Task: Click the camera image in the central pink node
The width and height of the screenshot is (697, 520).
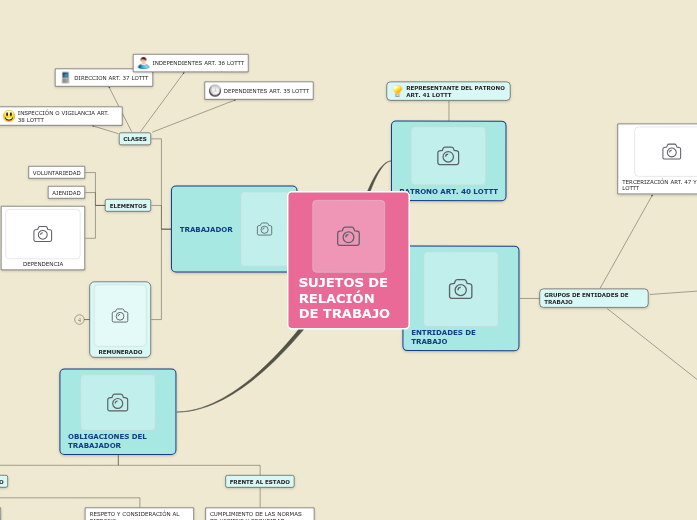Action: [x=348, y=236]
